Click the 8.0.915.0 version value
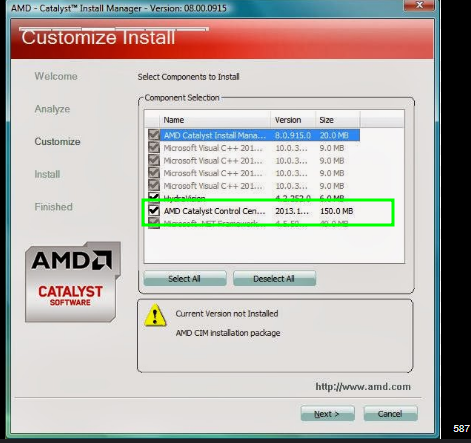 (293, 135)
